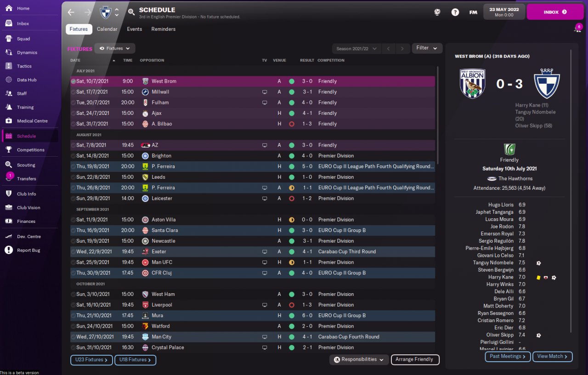Click the fixtures list vertical scrollbar
588x375 pixels.
[x=438, y=116]
